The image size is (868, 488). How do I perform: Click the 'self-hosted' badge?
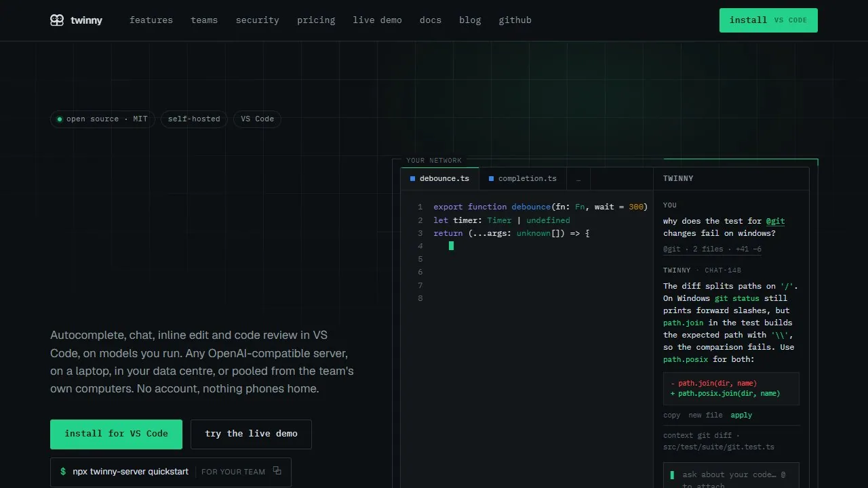194,119
